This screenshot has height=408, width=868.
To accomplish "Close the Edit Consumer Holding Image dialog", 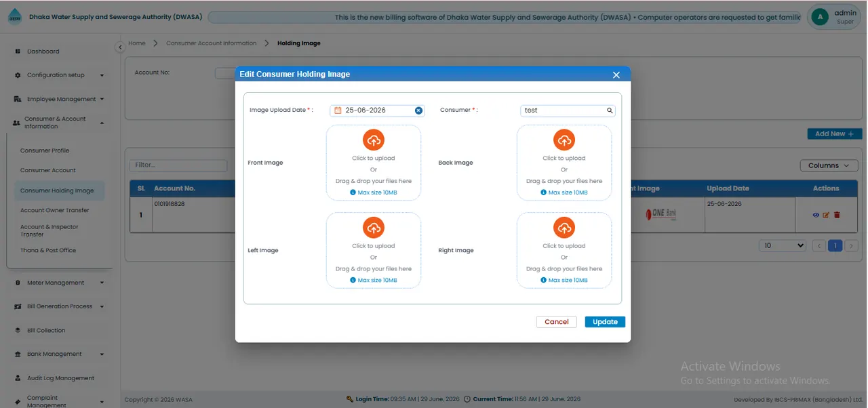I will pyautogui.click(x=616, y=75).
